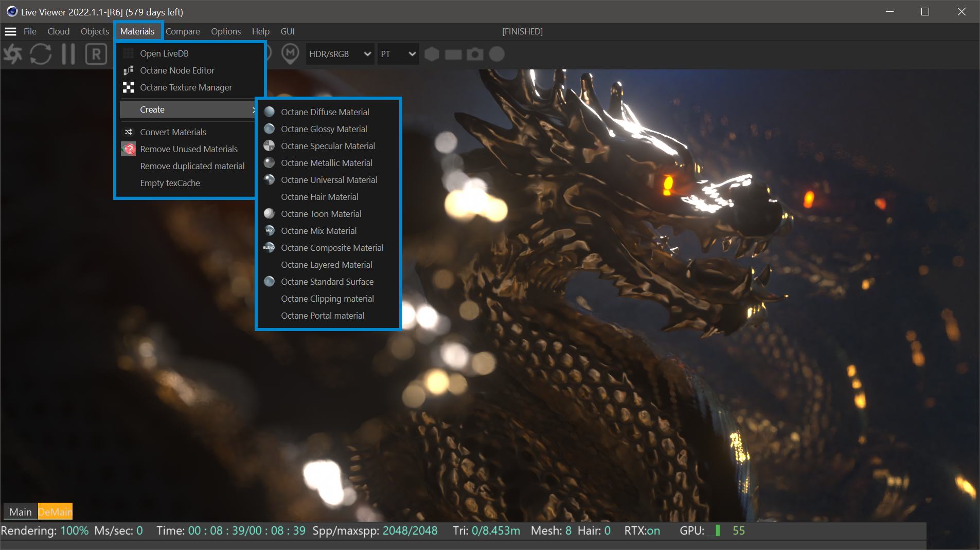Create an Octane Standard Surface
The height and width of the screenshot is (550, 980).
pos(328,282)
